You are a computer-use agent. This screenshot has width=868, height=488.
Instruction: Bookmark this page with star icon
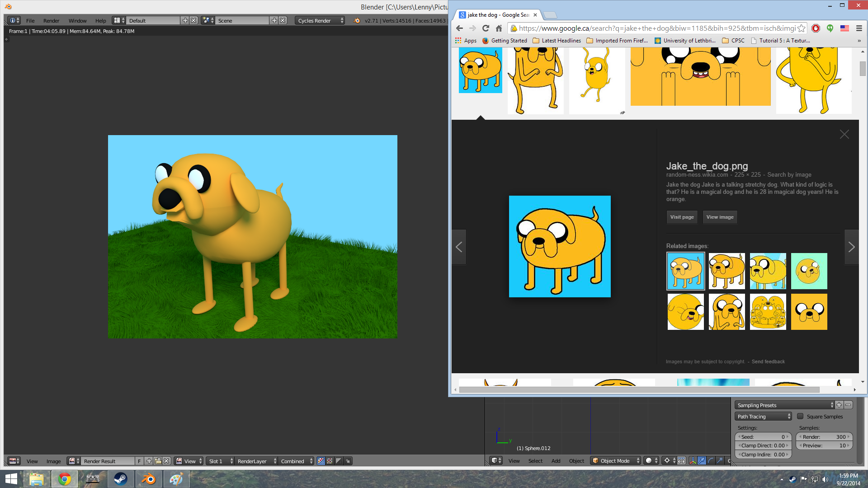coord(801,28)
